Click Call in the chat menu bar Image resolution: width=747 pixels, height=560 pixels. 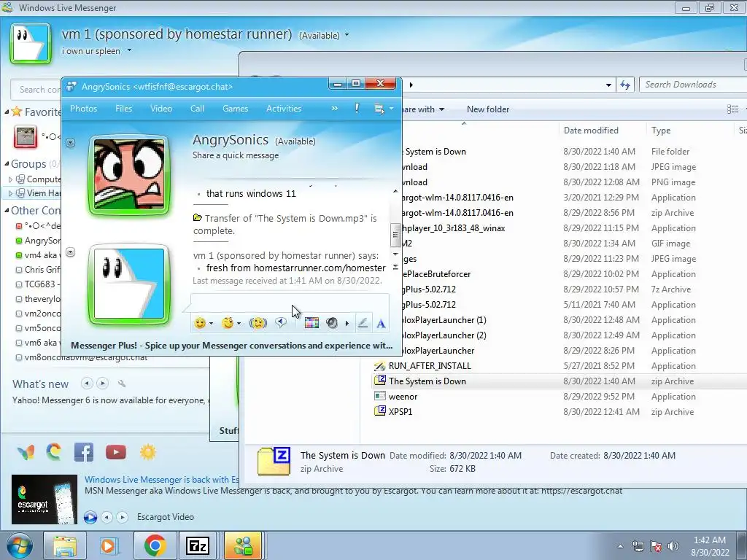(197, 109)
